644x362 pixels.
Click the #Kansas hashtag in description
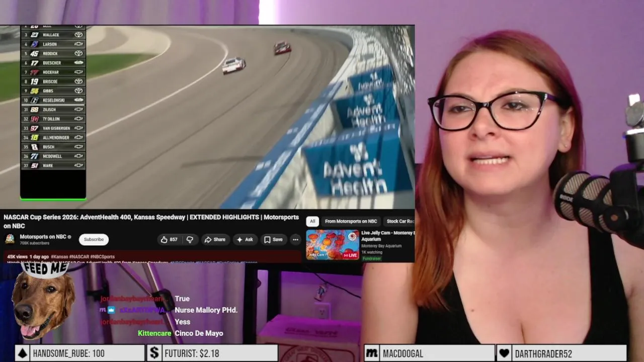point(60,257)
